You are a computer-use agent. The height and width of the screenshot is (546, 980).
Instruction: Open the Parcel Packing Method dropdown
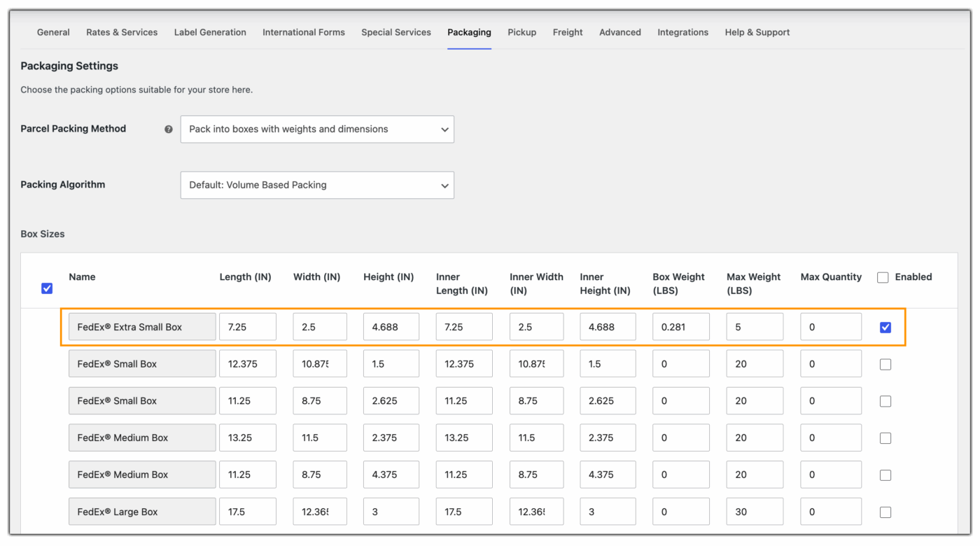(x=317, y=129)
